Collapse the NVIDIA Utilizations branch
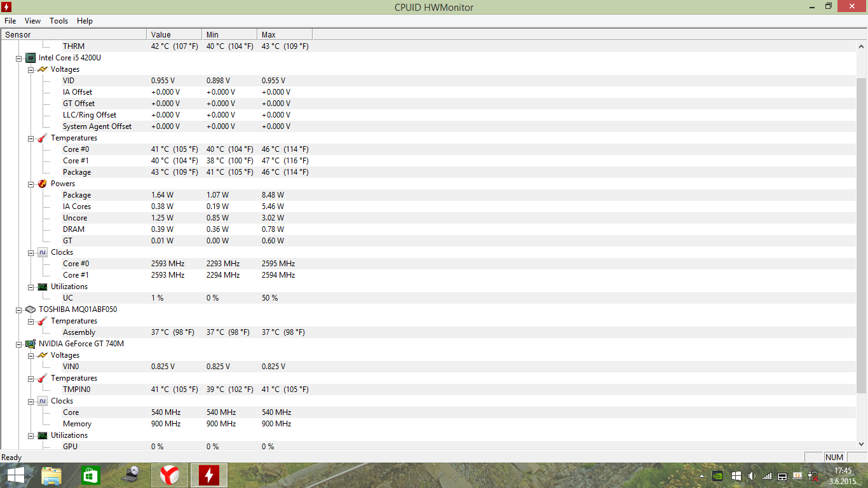Viewport: 868px width, 488px height. click(x=31, y=435)
